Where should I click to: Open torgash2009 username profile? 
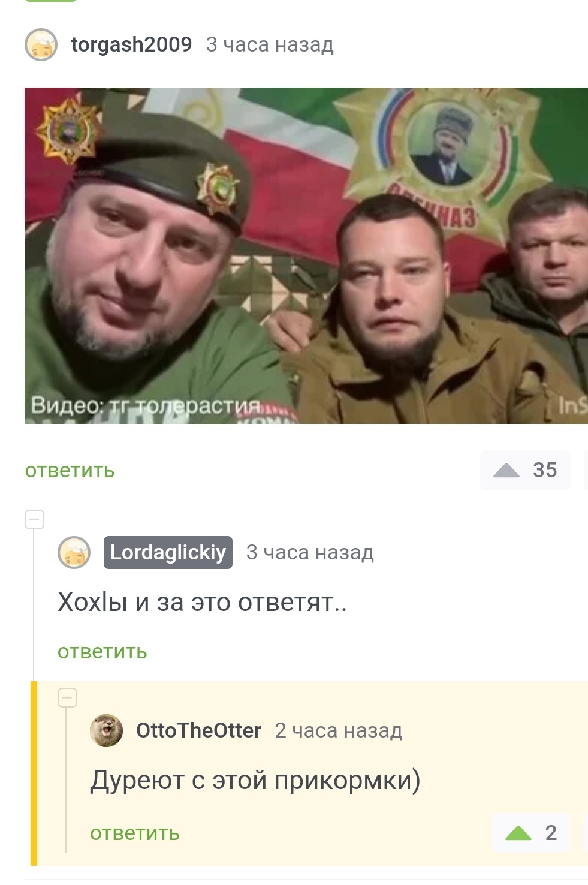(131, 44)
